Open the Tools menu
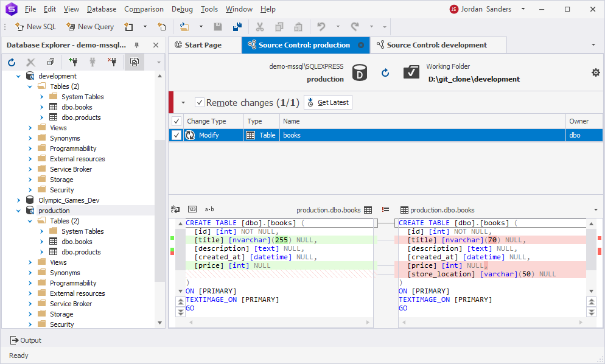The height and width of the screenshot is (364, 605). [209, 9]
